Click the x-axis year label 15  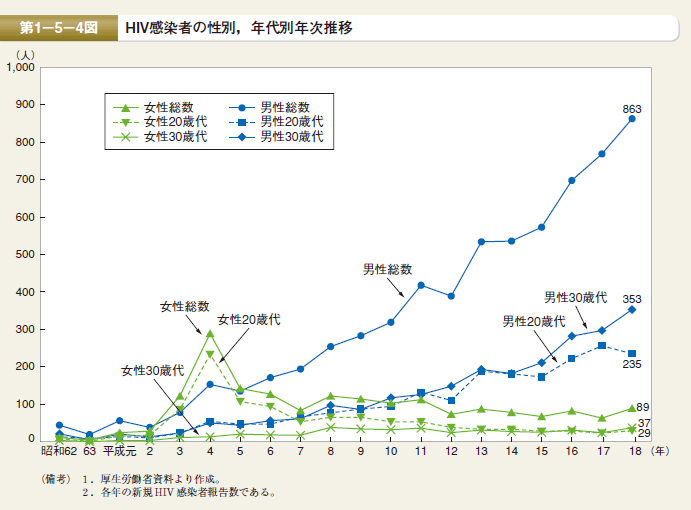click(x=542, y=451)
